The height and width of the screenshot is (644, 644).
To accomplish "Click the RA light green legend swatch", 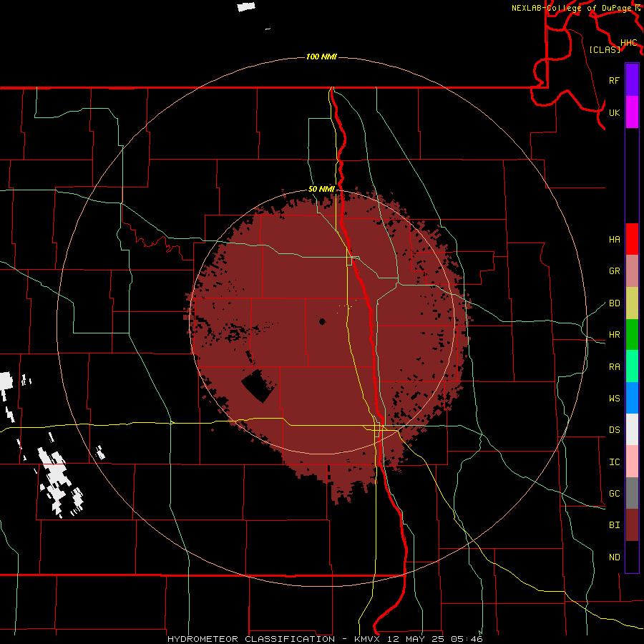I will [x=632, y=366].
